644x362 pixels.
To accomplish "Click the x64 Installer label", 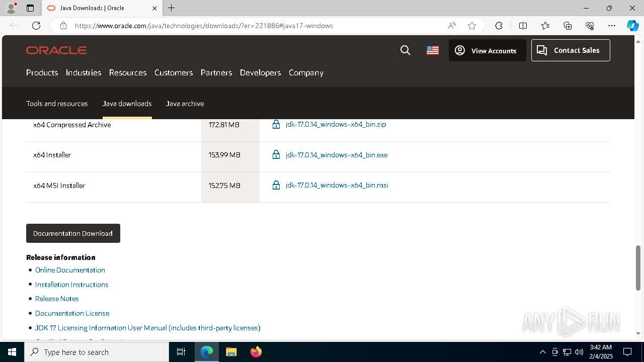I will click(x=52, y=155).
